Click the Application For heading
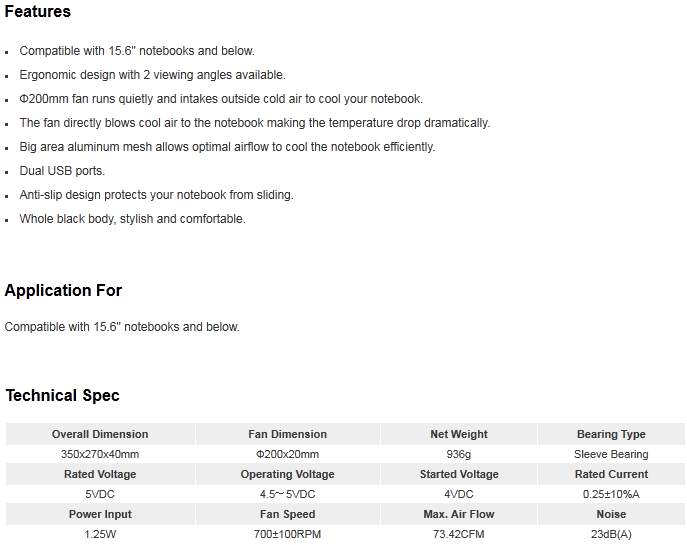 coord(63,290)
